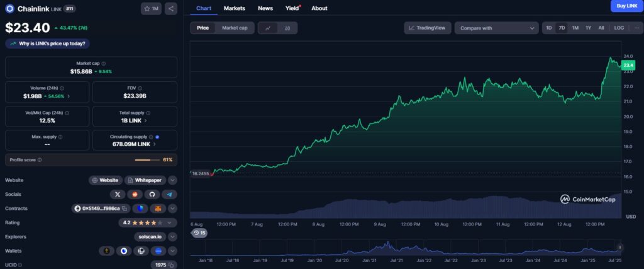Image resolution: width=644 pixels, height=269 pixels.
Task: Toggle chart to Market cap view
Action: click(x=235, y=28)
